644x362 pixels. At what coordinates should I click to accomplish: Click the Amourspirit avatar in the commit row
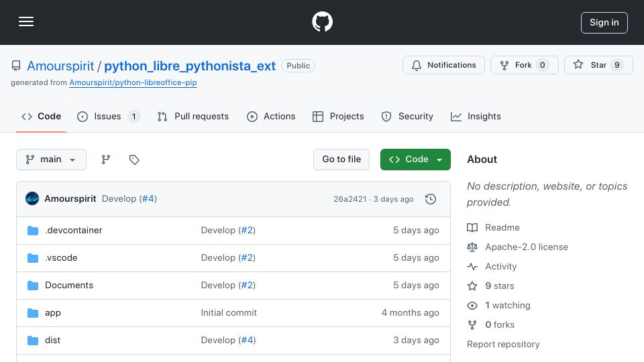[x=32, y=198]
